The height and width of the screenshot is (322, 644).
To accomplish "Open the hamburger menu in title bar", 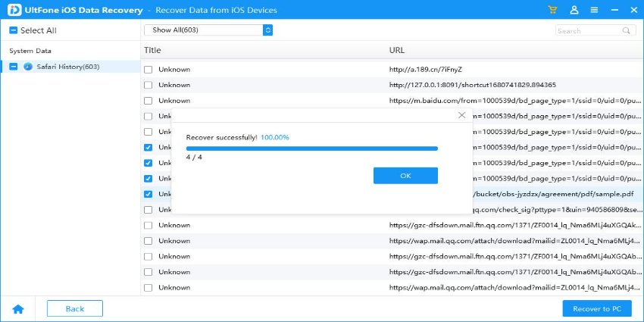I will pyautogui.click(x=594, y=10).
